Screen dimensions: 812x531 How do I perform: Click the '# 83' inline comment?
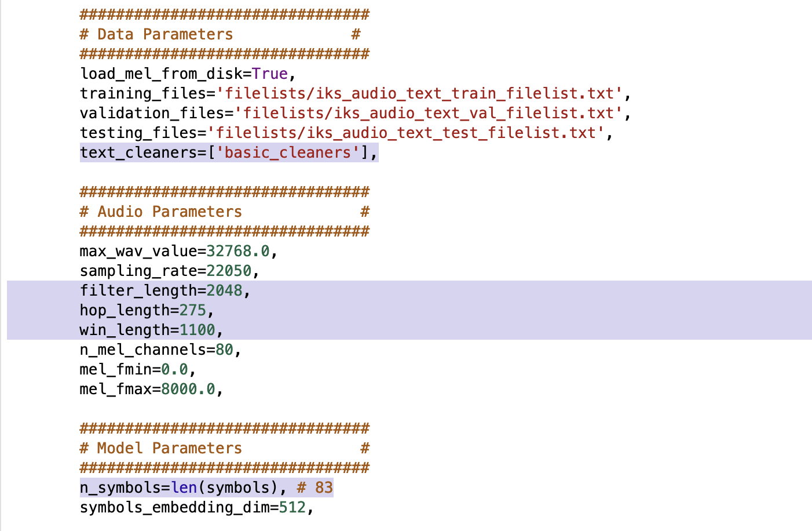pyautogui.click(x=315, y=488)
